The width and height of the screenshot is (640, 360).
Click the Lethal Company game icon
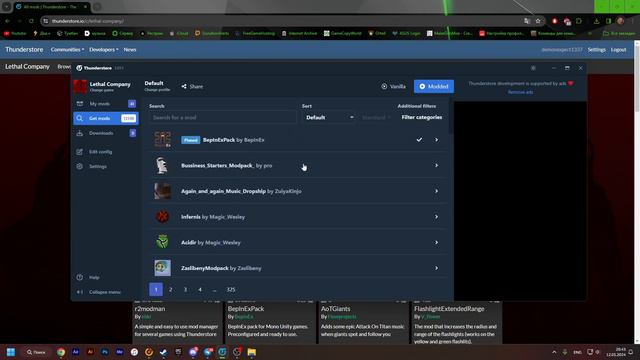click(x=80, y=87)
